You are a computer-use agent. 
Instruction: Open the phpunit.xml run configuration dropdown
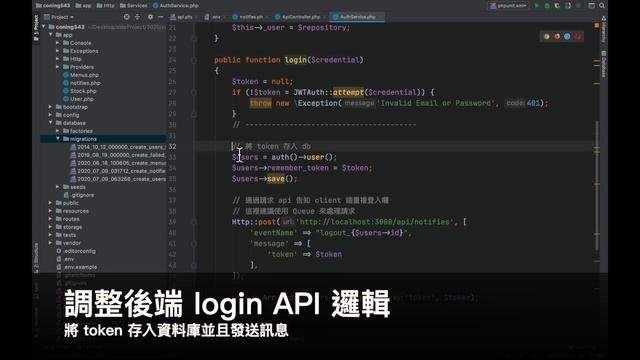click(508, 6)
